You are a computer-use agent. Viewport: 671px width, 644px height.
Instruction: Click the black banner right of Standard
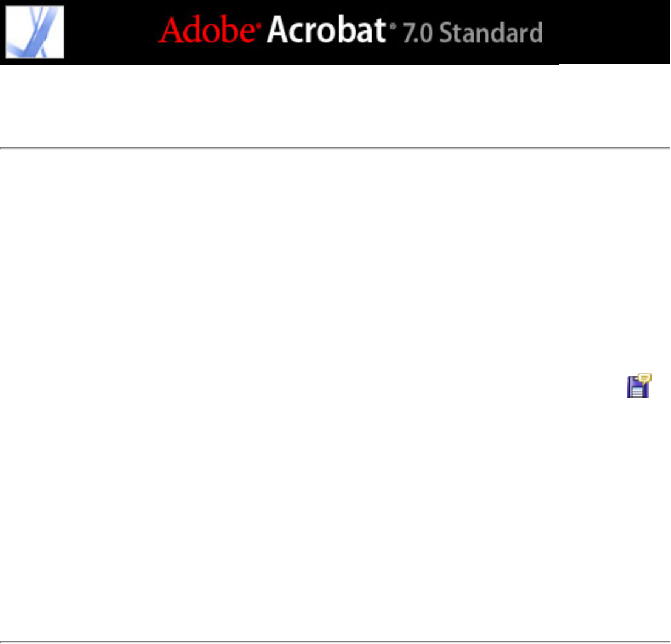point(607,32)
